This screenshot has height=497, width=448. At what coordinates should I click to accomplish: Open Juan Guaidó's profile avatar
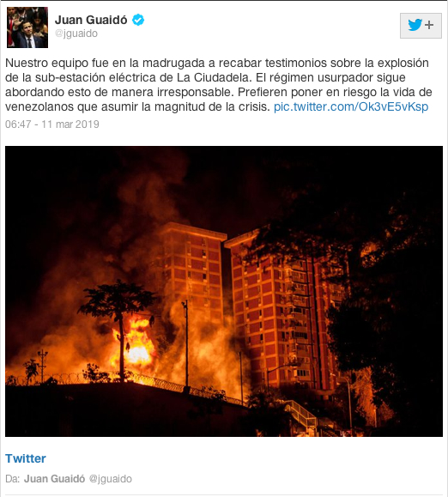(27, 27)
